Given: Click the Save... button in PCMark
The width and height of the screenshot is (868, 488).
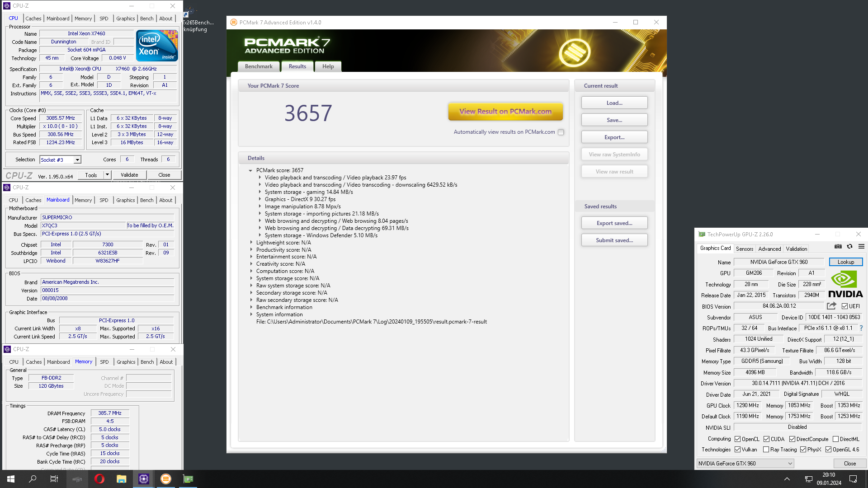Looking at the screenshot, I should point(614,120).
